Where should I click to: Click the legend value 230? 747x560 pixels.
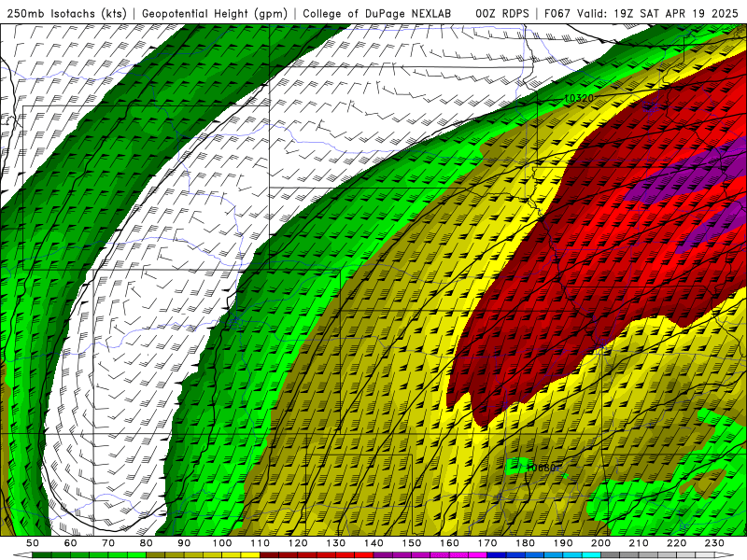point(714,543)
